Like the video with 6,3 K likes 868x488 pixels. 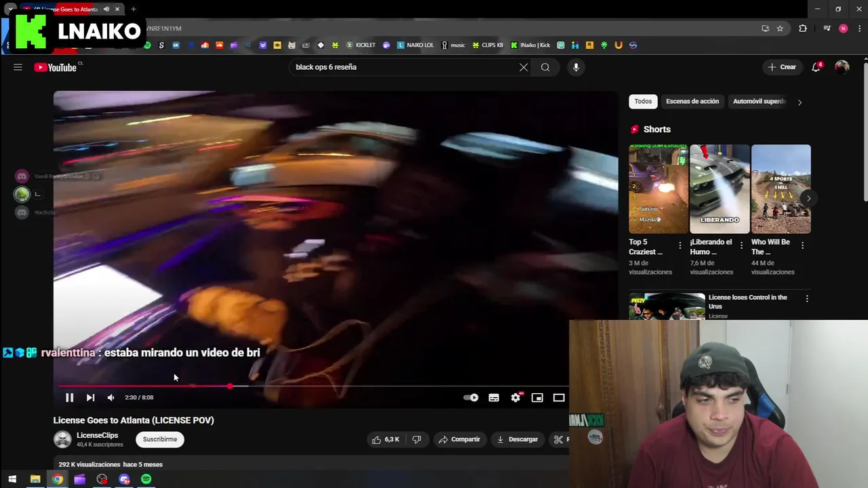(385, 439)
